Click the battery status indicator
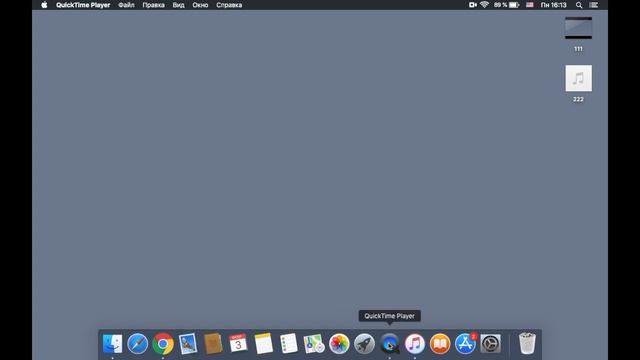The width and height of the screenshot is (640, 360). [x=506, y=5]
